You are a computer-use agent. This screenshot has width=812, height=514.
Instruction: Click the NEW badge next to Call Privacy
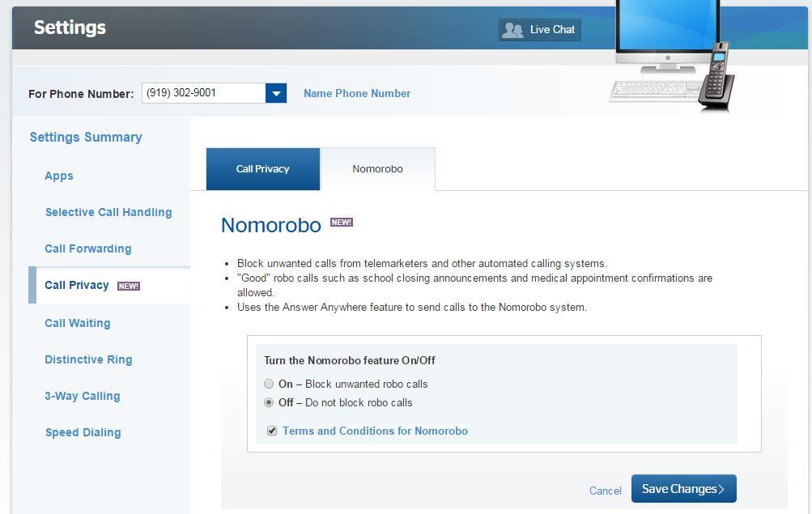pyautogui.click(x=129, y=286)
